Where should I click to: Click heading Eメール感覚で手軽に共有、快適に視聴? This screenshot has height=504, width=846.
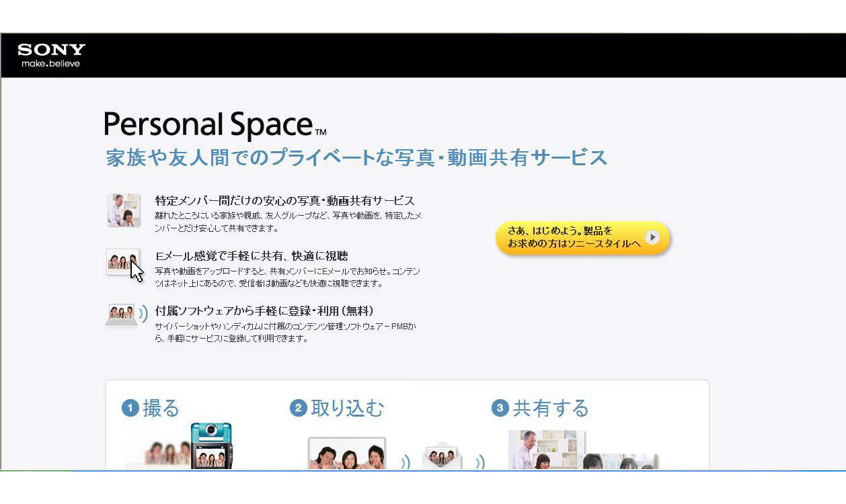coord(252,256)
